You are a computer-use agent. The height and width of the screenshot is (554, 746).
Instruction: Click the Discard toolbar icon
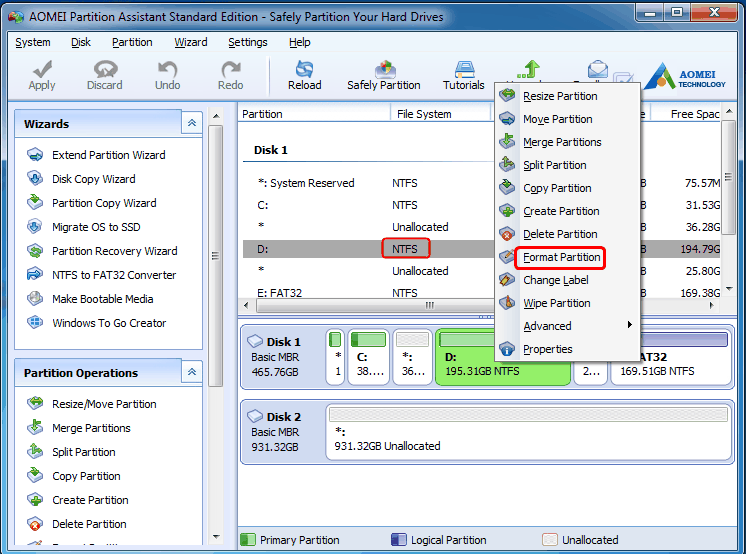(105, 69)
